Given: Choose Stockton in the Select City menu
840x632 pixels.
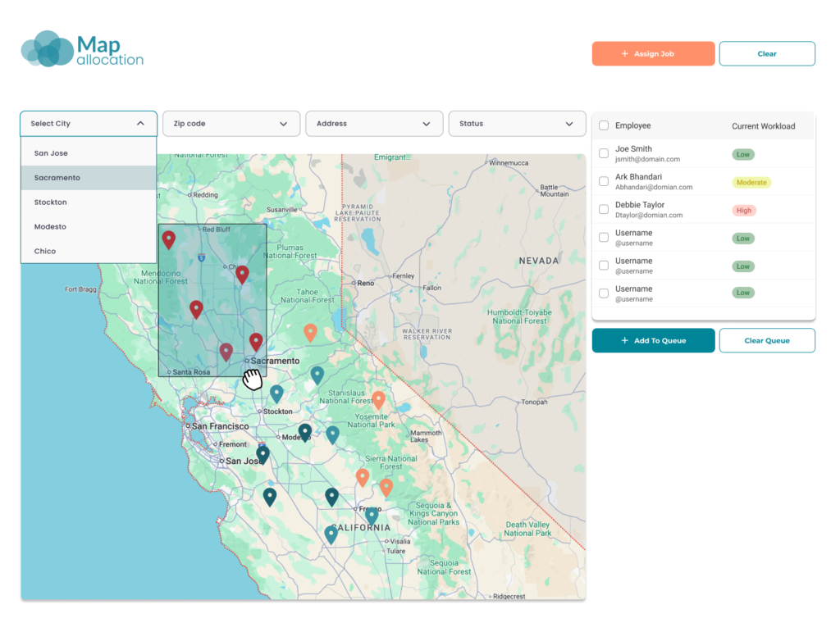Looking at the screenshot, I should coord(51,202).
